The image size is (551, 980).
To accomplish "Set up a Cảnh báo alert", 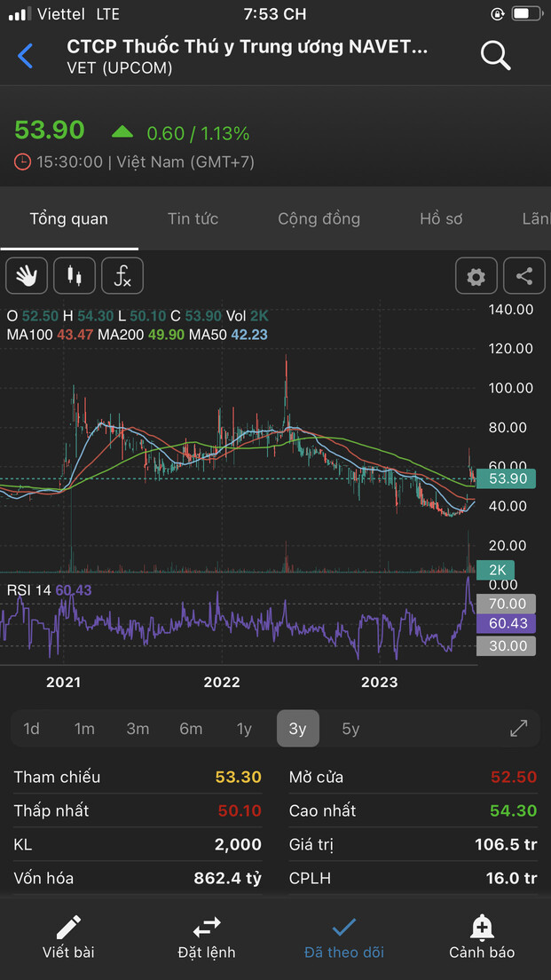I will tap(482, 937).
